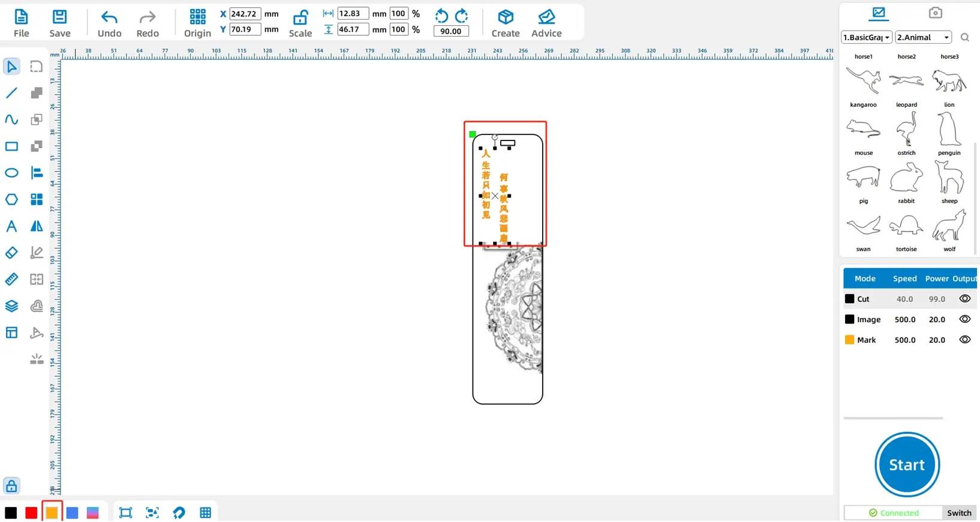Pick the red color swatch
980x522 pixels.
click(x=31, y=513)
